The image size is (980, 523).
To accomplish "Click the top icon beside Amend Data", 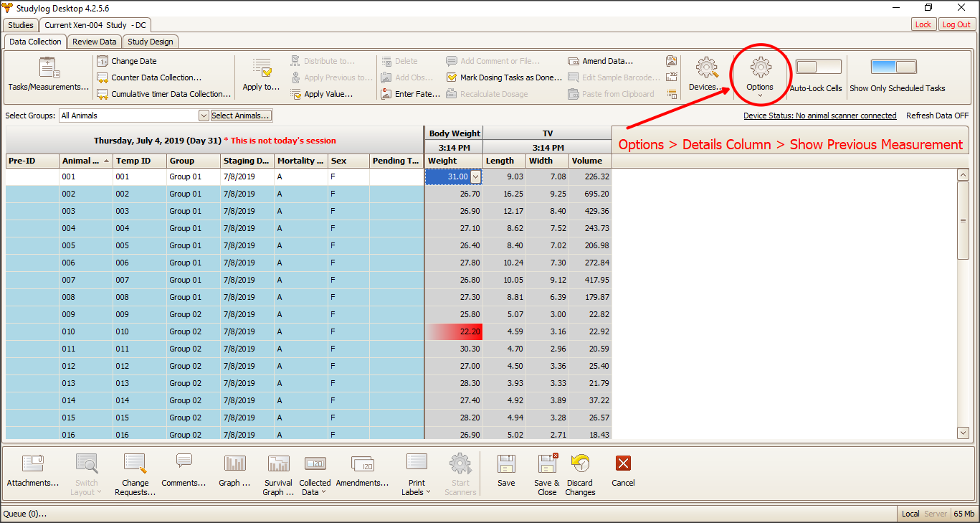I will 672,61.
